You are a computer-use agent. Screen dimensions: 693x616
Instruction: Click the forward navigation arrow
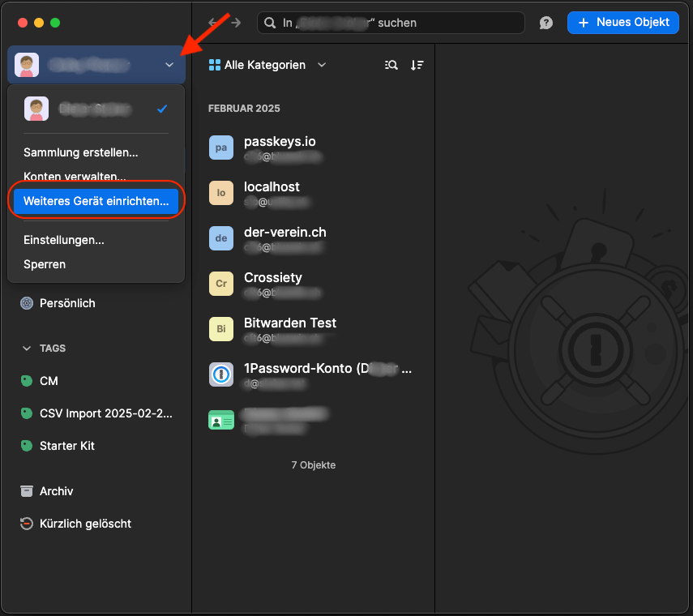point(237,22)
